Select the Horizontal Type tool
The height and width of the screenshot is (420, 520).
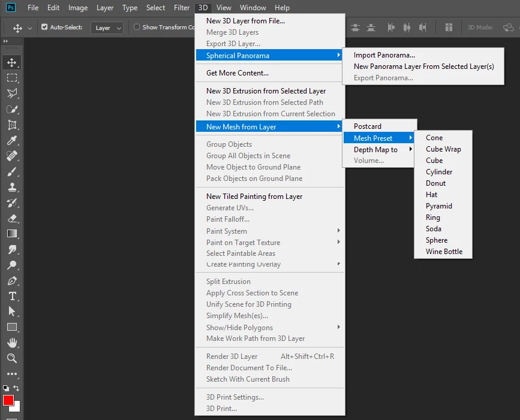[12, 296]
